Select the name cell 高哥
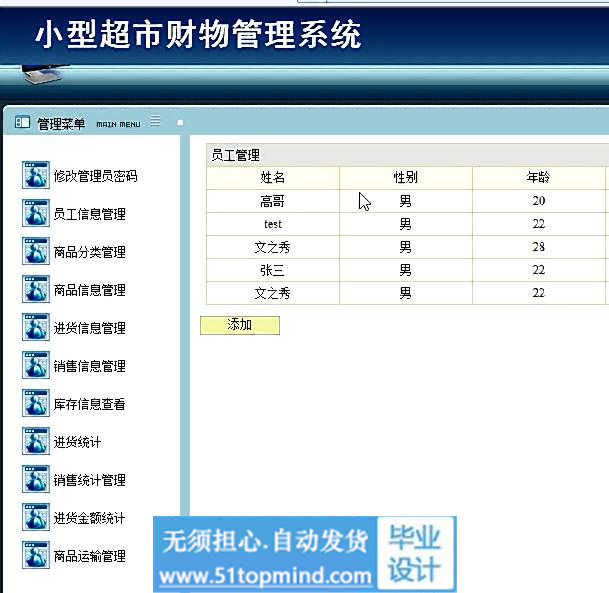 (273, 201)
